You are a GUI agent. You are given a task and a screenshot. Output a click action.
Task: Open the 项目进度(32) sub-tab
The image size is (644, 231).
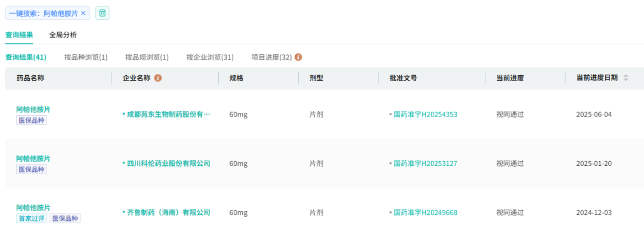[x=271, y=57]
